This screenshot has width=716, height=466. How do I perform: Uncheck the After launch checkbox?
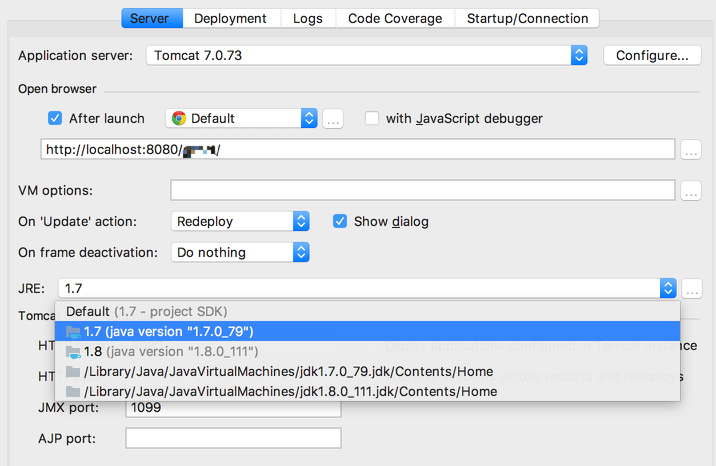click(x=55, y=118)
